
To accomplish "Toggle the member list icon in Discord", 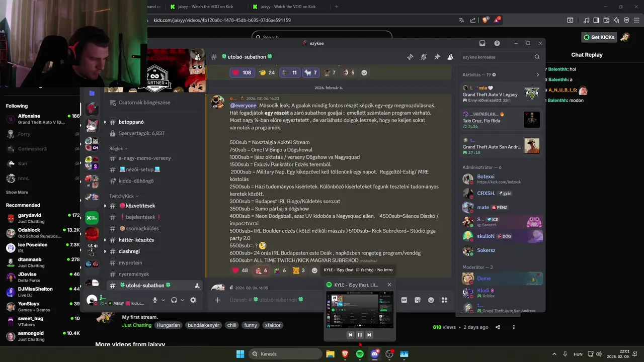I will pyautogui.click(x=450, y=57).
